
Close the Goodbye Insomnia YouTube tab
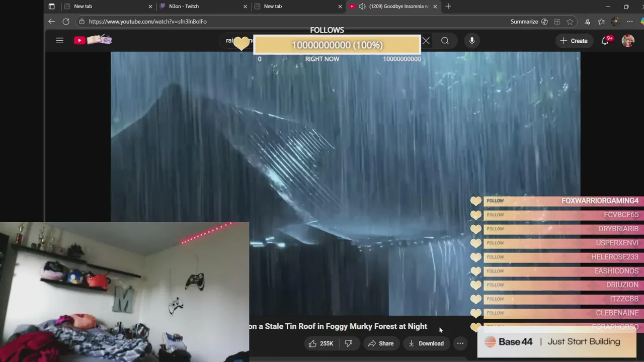pyautogui.click(x=435, y=7)
